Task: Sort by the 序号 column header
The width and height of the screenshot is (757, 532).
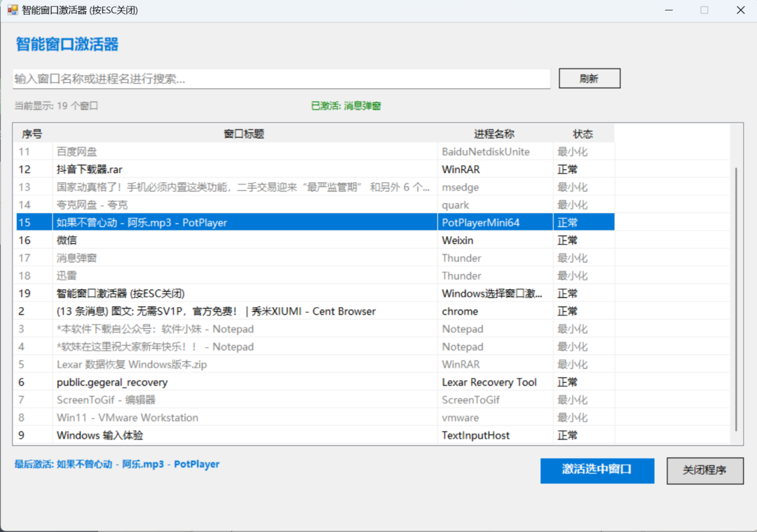Action: click(x=32, y=134)
